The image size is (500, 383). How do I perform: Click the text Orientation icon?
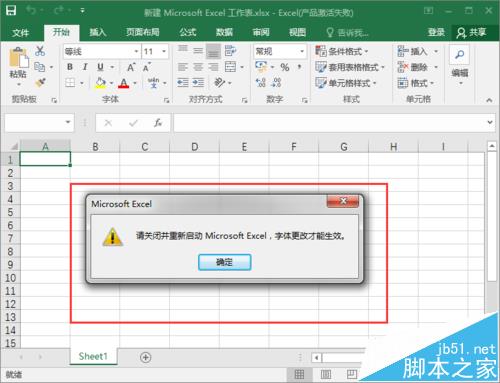(220, 82)
